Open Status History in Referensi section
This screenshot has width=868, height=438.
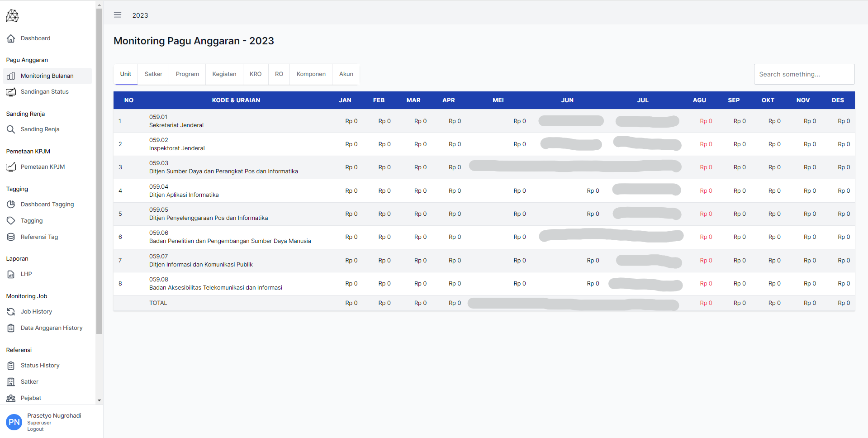point(40,366)
